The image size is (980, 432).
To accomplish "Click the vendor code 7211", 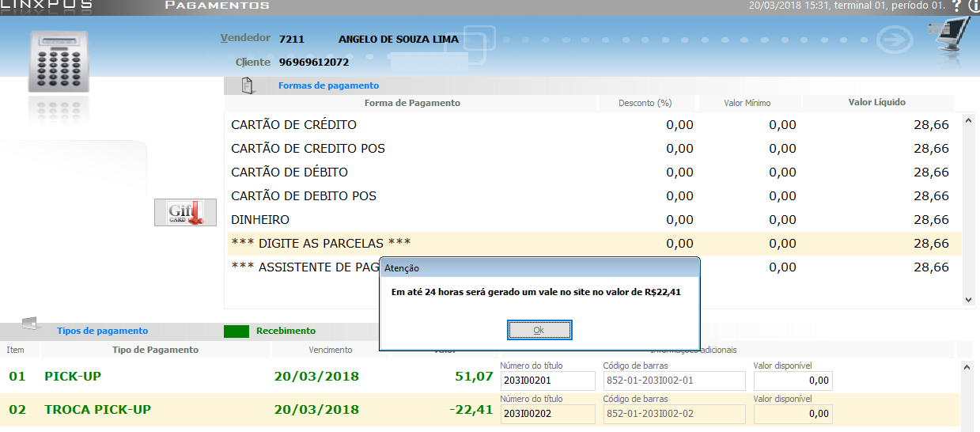I will [x=291, y=39].
